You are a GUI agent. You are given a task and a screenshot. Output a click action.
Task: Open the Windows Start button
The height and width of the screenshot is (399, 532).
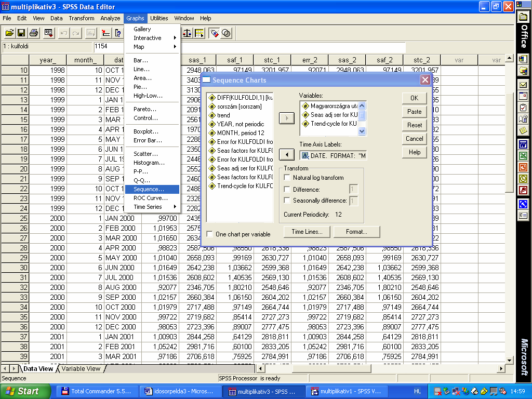[x=25, y=391]
